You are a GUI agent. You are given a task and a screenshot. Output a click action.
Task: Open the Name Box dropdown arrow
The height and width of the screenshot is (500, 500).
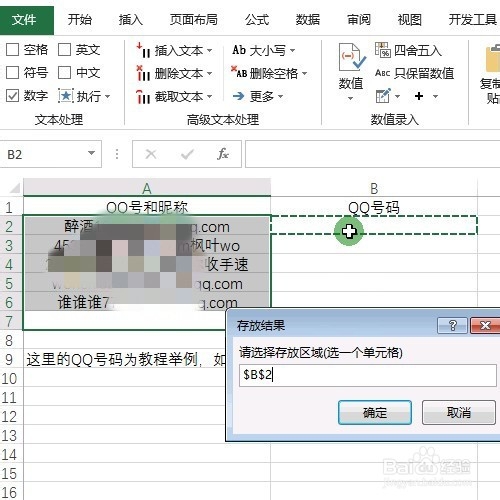[x=91, y=153]
